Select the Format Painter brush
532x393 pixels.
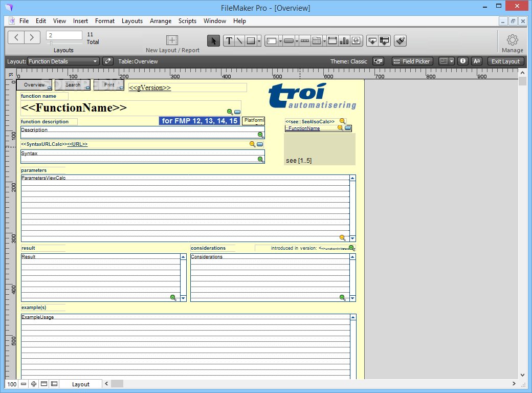coord(401,41)
